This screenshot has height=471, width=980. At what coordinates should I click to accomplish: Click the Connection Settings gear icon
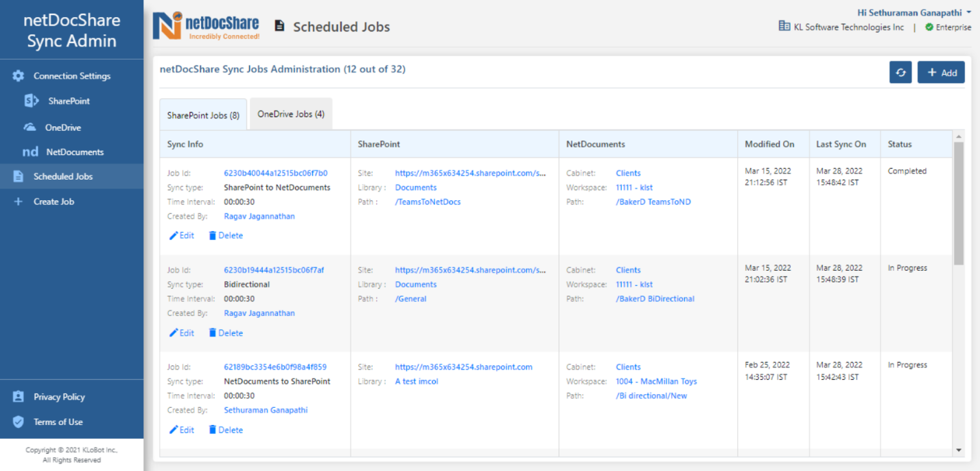click(x=19, y=76)
